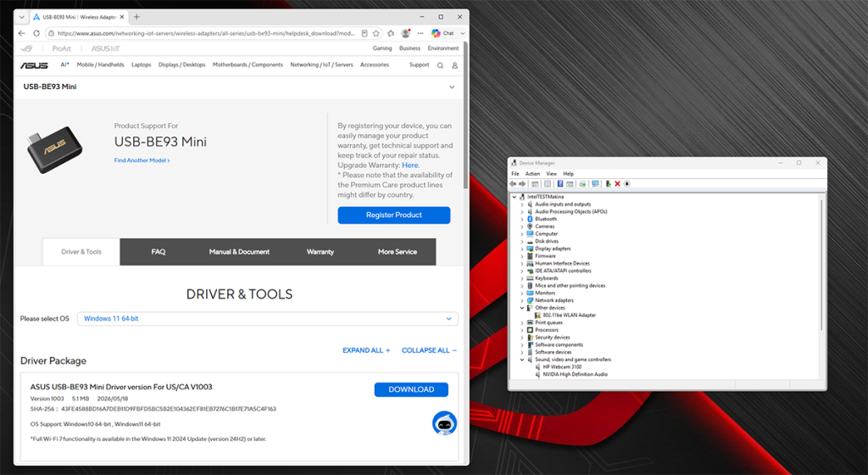Click EXPAND ALL + link

click(x=366, y=350)
